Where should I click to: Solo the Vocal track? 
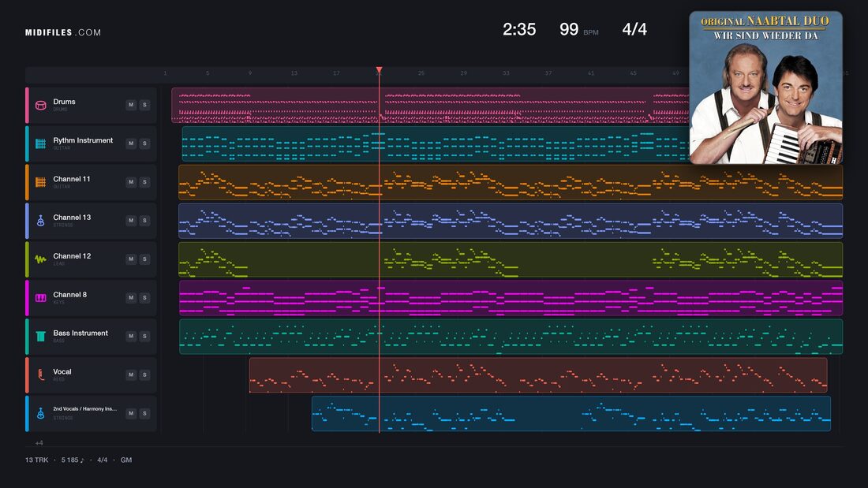pos(144,374)
